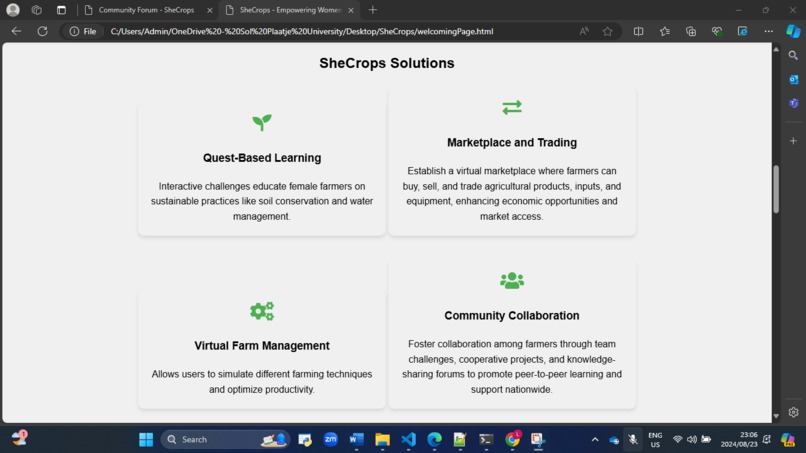Click the Windows taskbar Search box

[x=225, y=439]
